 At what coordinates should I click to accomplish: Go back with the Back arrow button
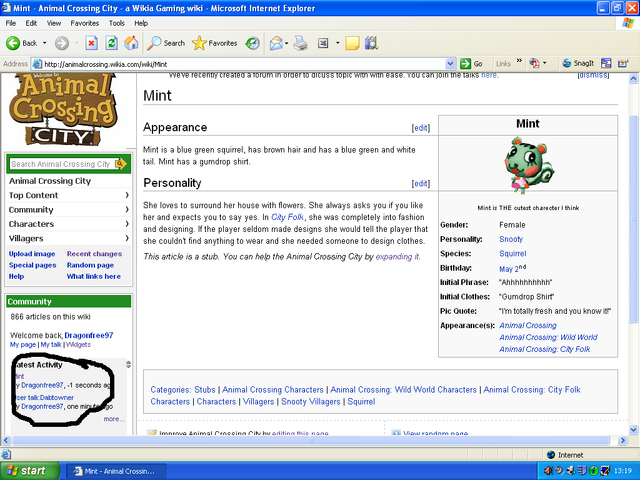pos(21,43)
